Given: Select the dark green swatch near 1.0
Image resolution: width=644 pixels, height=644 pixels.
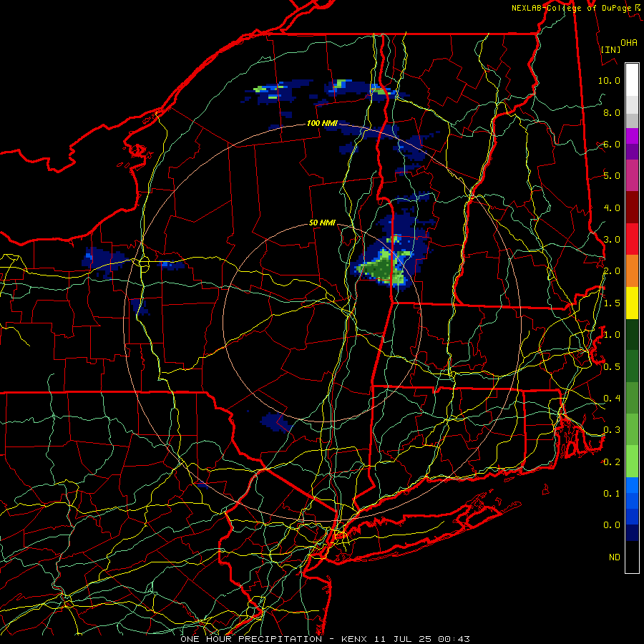Looking at the screenshot, I should pos(632,335).
